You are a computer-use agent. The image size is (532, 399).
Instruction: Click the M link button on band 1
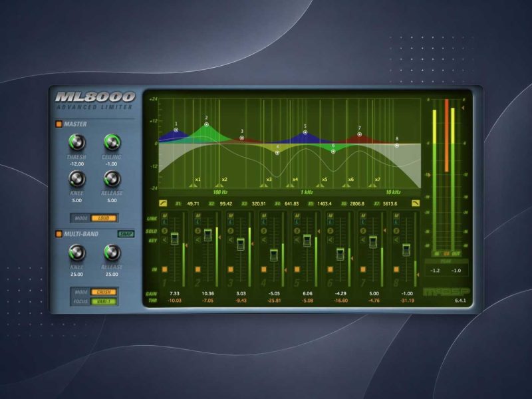164,215
